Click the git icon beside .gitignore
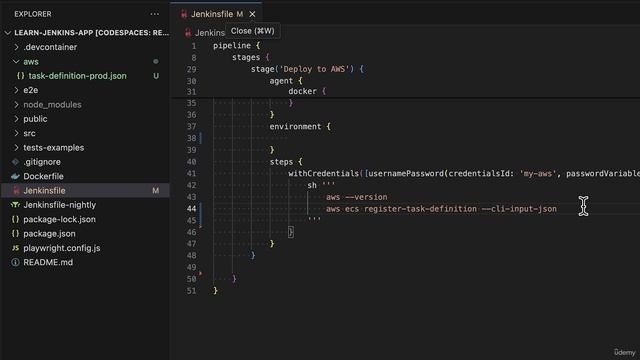Viewport: 640px width, 360px height. (16, 162)
